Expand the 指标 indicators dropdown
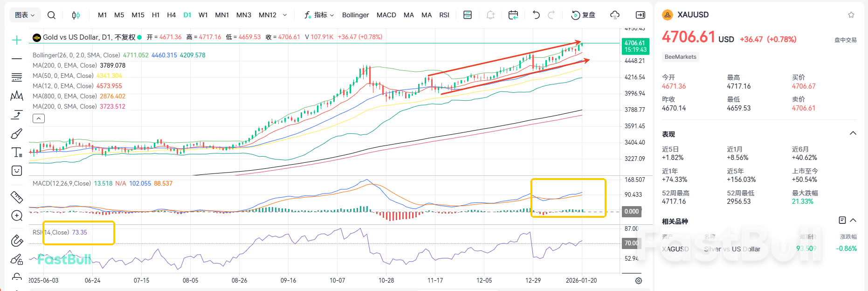The image size is (868, 291). [319, 15]
